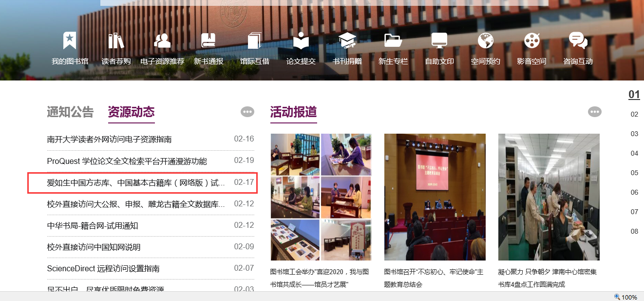This screenshot has width=644, height=301.
Task: Click the 自助文印 monitor icon
Action: (439, 41)
